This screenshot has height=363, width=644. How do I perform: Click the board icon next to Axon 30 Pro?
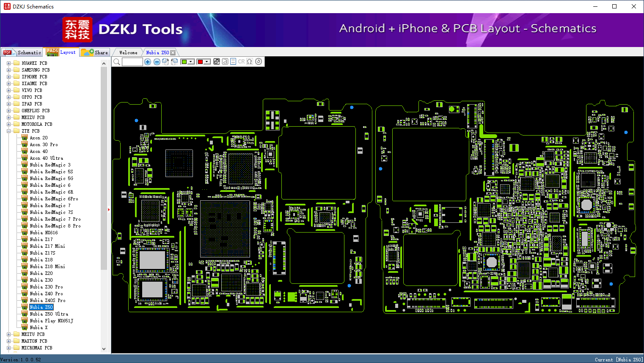point(25,144)
